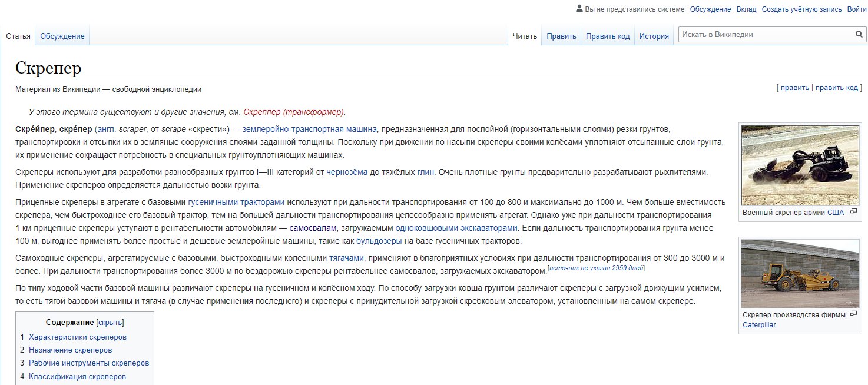Open the 'чернозёма' link
This screenshot has width=868, height=385.
[x=347, y=172]
